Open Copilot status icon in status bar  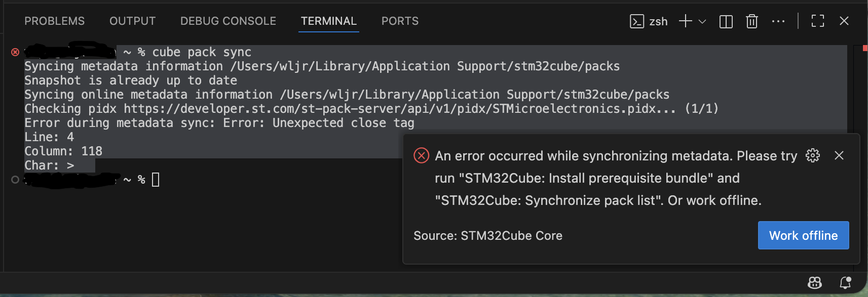(x=814, y=282)
